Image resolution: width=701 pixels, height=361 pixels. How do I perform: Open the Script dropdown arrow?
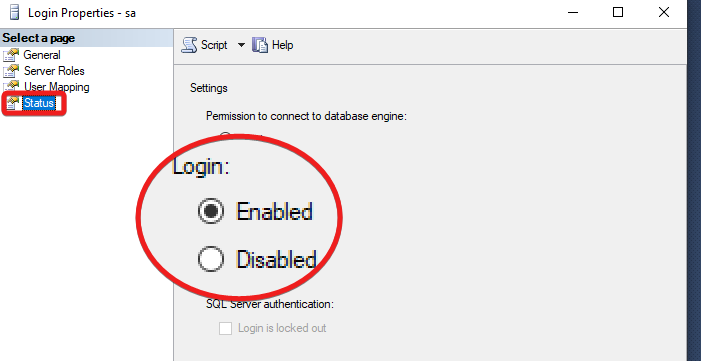241,45
